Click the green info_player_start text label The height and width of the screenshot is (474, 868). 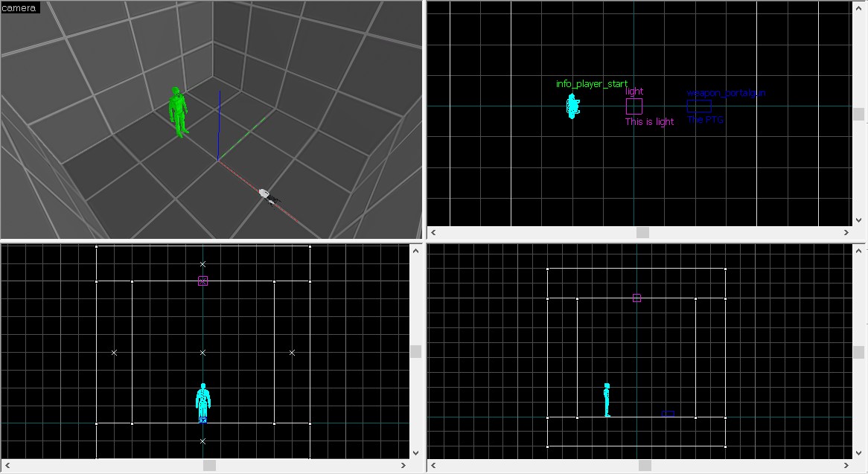(x=592, y=84)
